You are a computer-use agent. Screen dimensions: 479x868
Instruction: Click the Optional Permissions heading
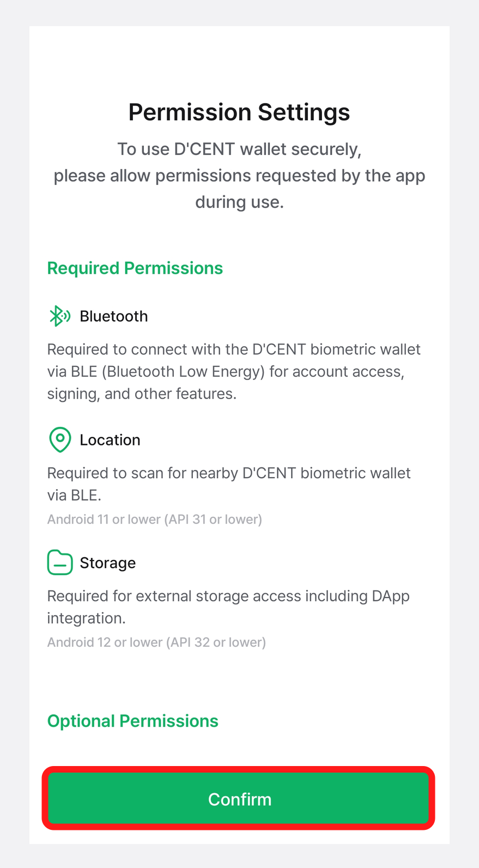pyautogui.click(x=133, y=721)
